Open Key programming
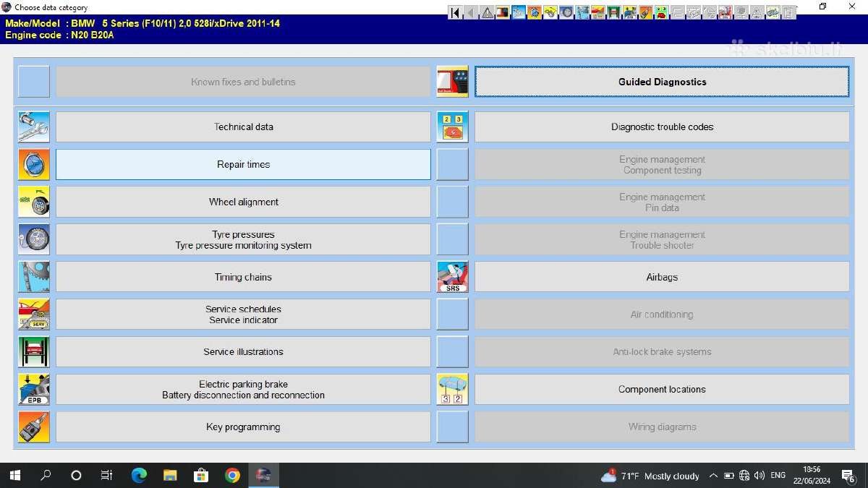Viewport: 868px width, 488px height. [x=243, y=427]
